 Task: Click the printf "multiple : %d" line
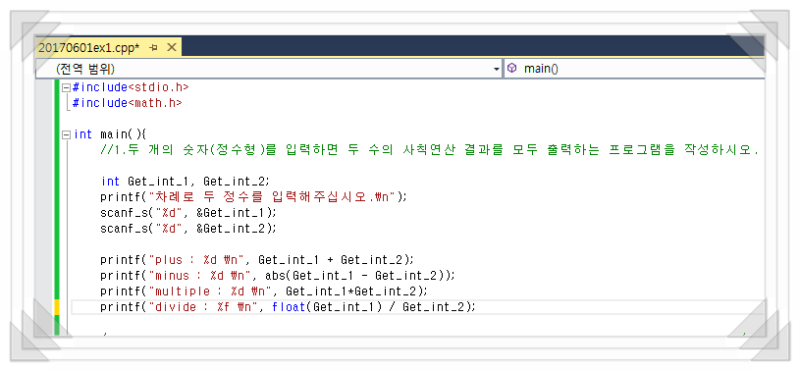pyautogui.click(x=264, y=291)
